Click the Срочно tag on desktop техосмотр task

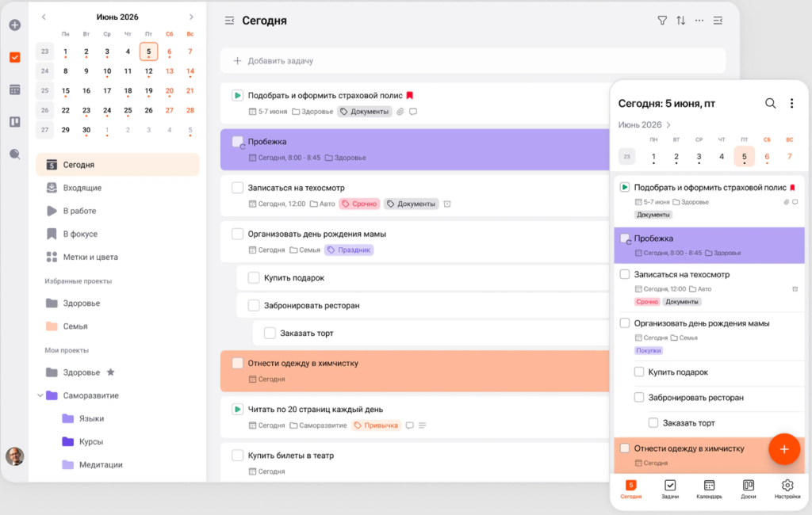point(359,204)
